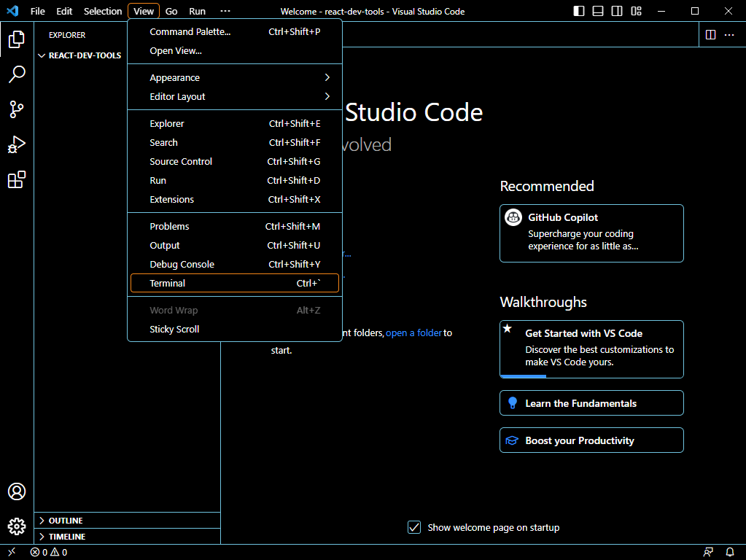Image resolution: width=746 pixels, height=560 pixels.
Task: Select Run item with Ctrl+Shift+D shortcut
Action: point(235,181)
